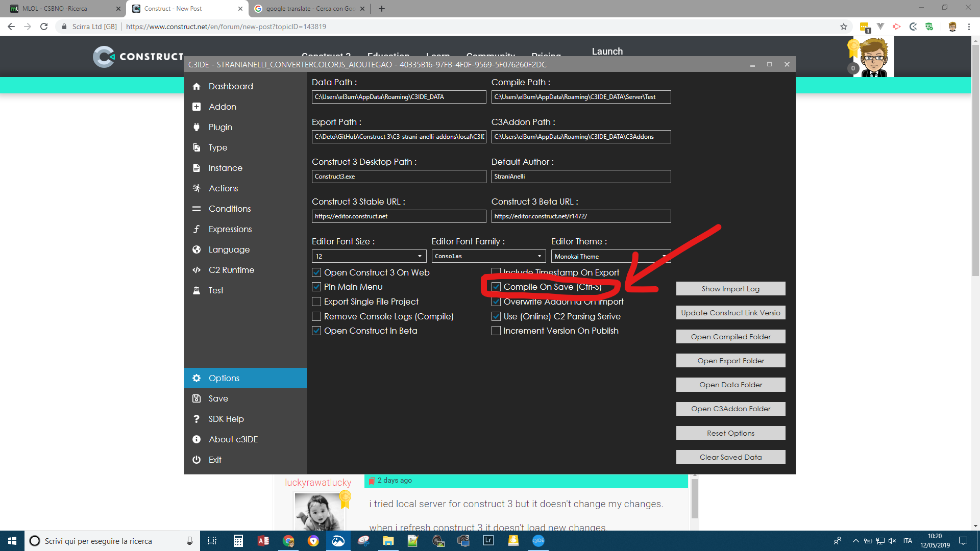Select the Instance document icon
980x551 pixels.
(x=197, y=168)
